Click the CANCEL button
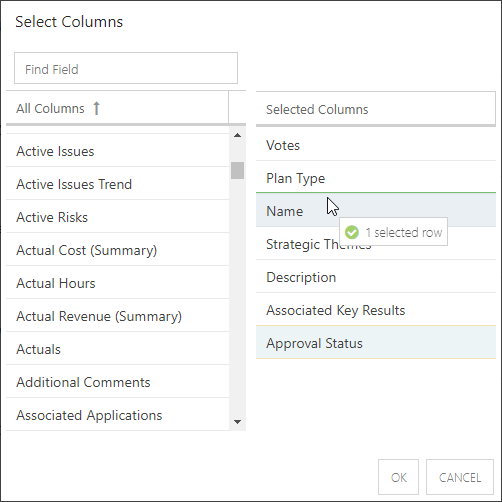The height and width of the screenshot is (502, 502). coord(460,477)
